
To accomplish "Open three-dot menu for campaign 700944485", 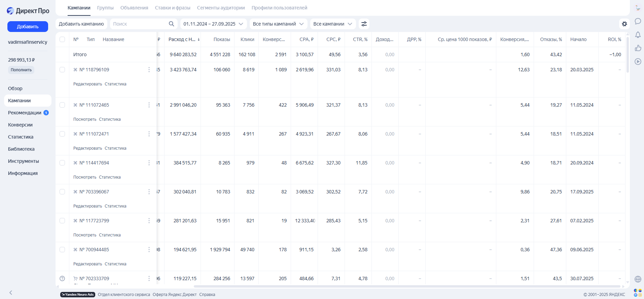I will pos(149,250).
